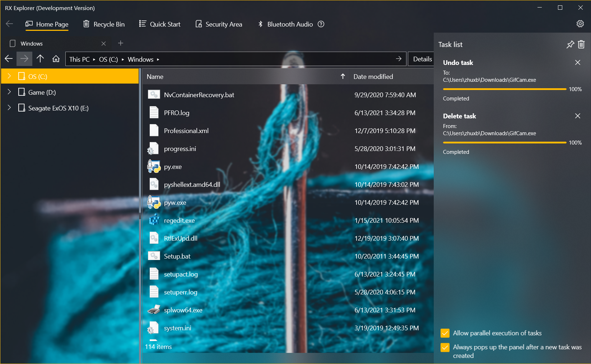This screenshot has width=591, height=364.
Task: Open settings gear icon
Action: pos(580,24)
